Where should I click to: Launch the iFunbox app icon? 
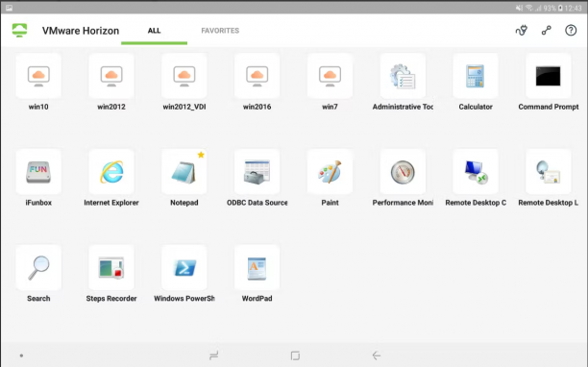(x=38, y=171)
